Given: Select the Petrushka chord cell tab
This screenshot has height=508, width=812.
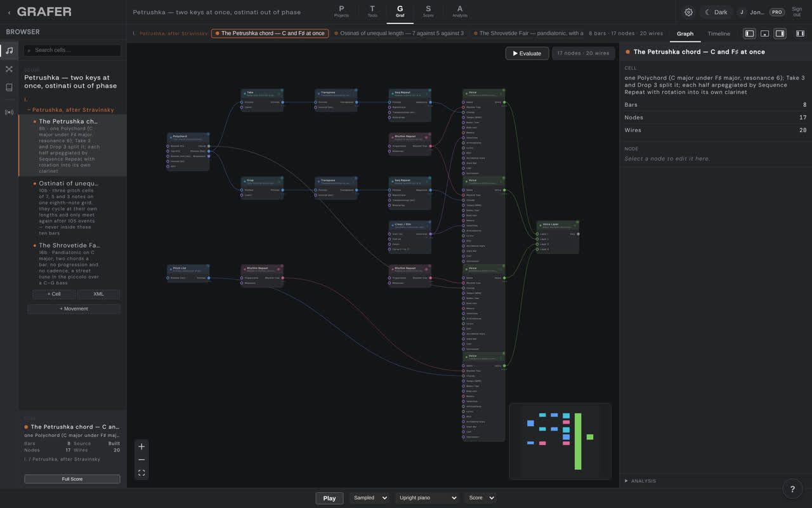Looking at the screenshot, I should pos(270,34).
